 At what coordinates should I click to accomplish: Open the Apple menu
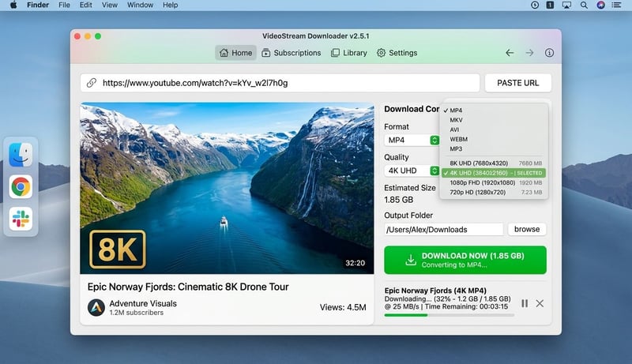point(13,5)
